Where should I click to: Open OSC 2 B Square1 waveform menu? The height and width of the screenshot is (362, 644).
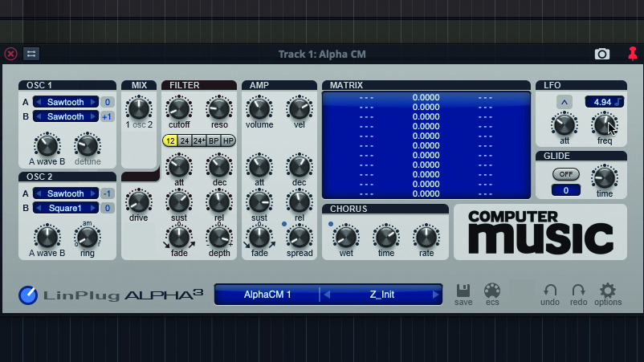tap(66, 208)
